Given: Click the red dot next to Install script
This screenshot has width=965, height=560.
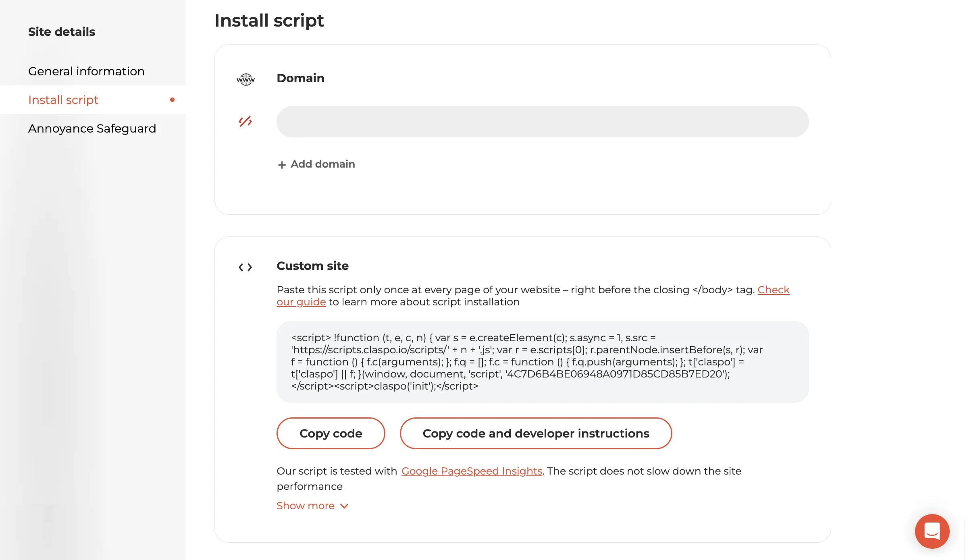Looking at the screenshot, I should (173, 100).
